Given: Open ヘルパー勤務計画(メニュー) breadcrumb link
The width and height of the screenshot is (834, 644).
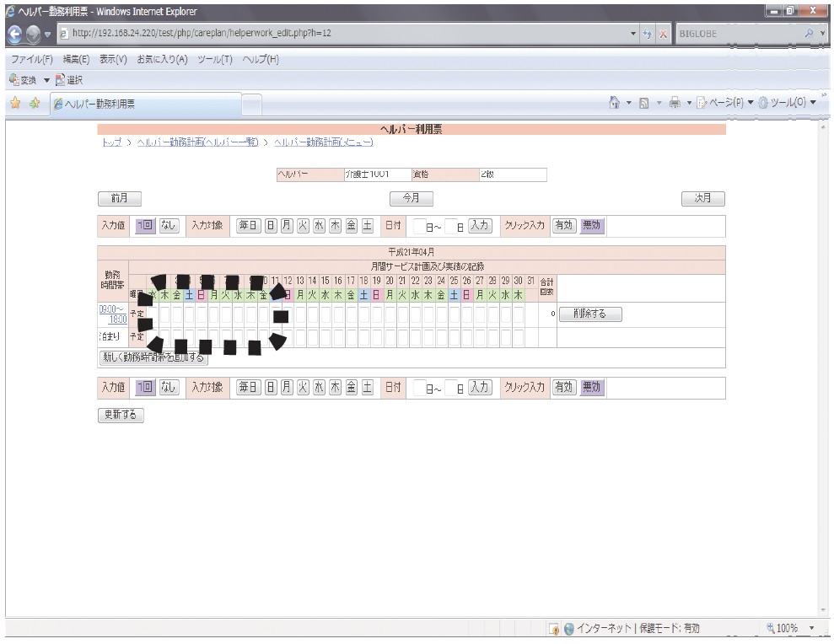Looking at the screenshot, I should pos(324,142).
